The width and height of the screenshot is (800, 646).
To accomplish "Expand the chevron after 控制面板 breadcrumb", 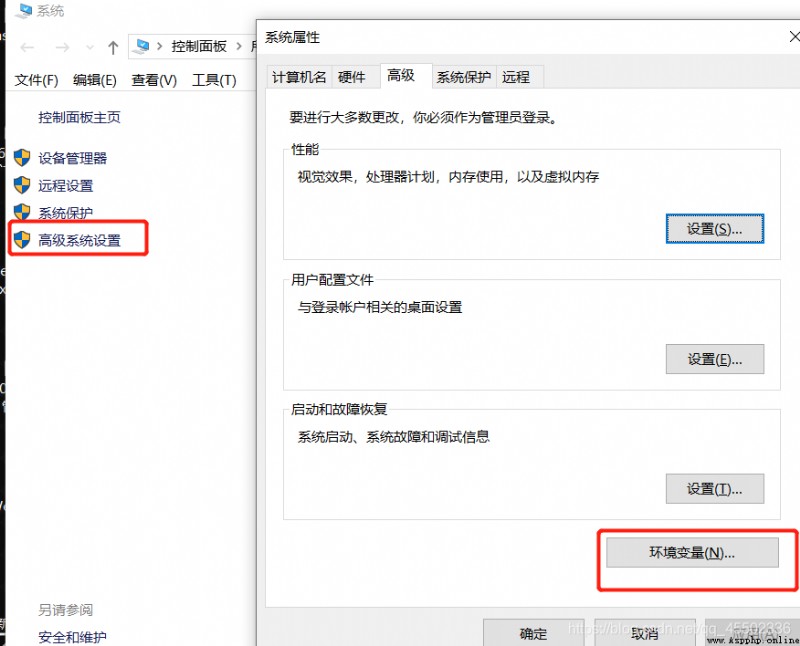I will pos(239,46).
